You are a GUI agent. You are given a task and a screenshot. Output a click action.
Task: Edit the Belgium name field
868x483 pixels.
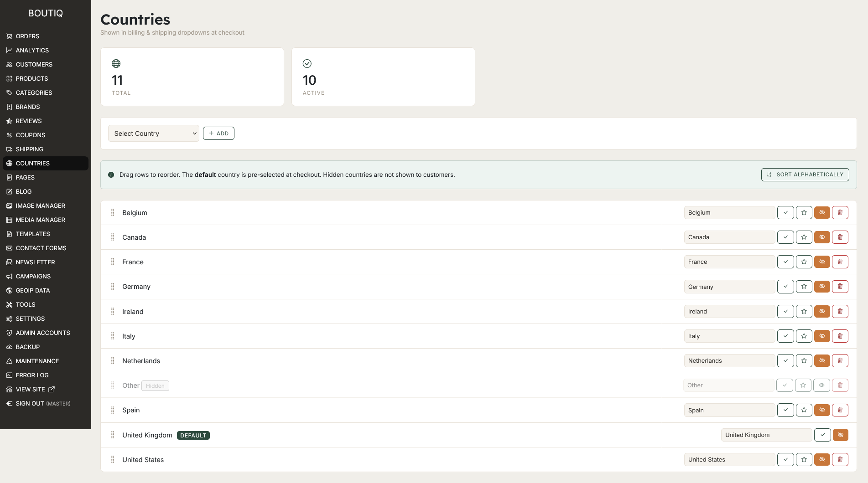tap(729, 213)
